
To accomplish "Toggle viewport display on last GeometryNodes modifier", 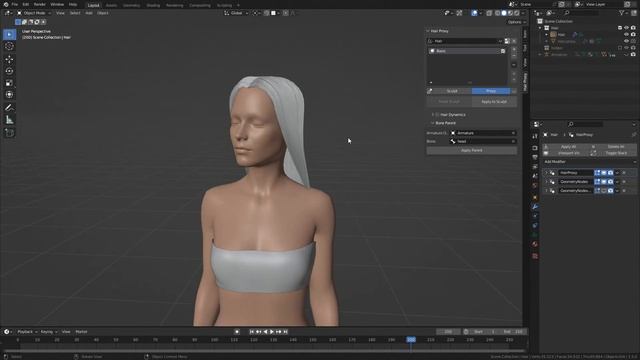I will 604,191.
